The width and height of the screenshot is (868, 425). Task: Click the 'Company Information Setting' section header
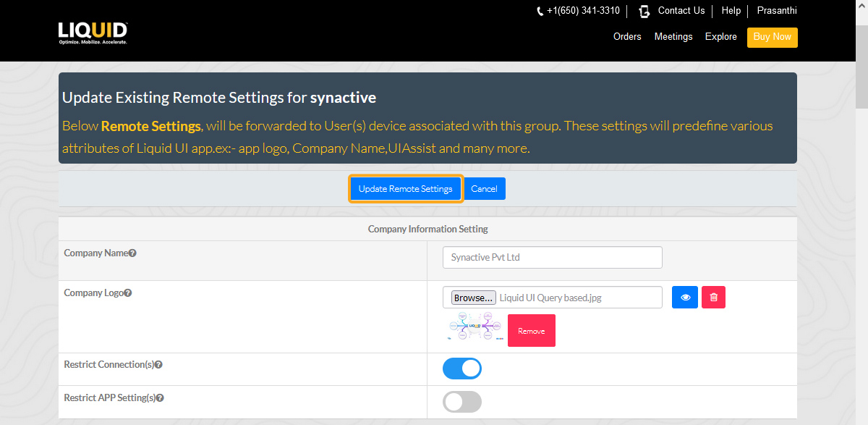[428, 229]
